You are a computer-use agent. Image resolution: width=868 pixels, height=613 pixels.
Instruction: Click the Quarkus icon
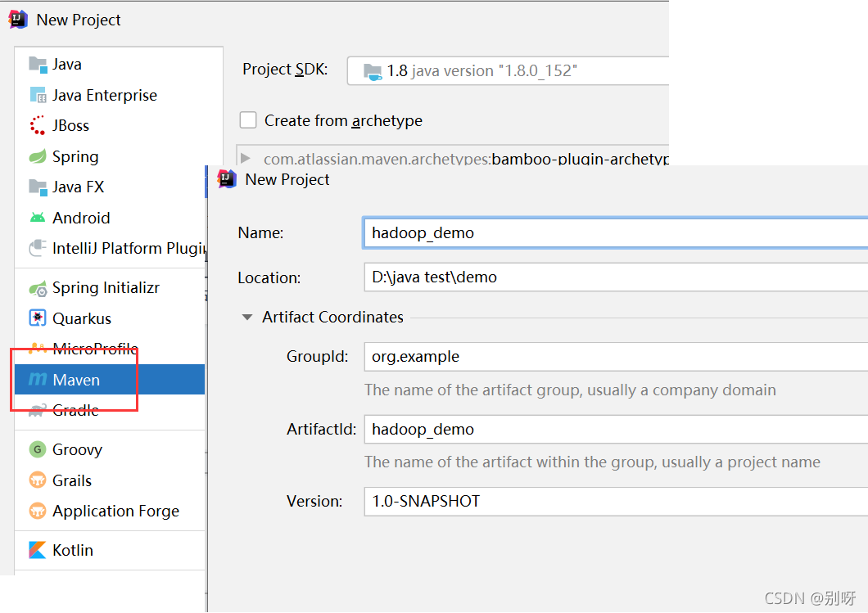(38, 318)
